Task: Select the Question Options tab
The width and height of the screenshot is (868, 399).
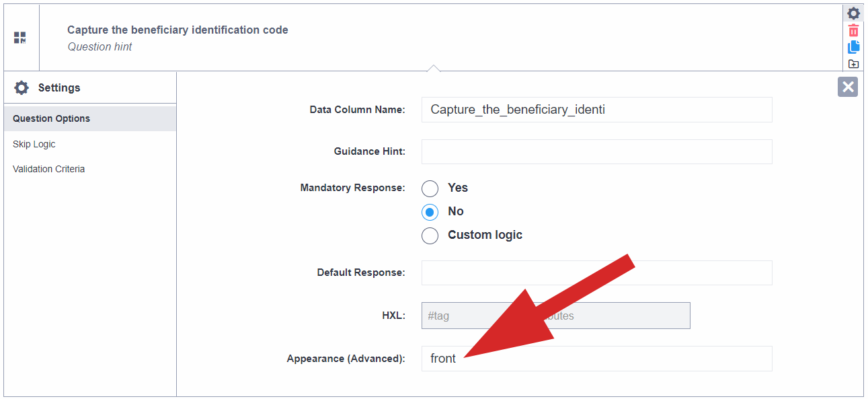Action: (50, 118)
